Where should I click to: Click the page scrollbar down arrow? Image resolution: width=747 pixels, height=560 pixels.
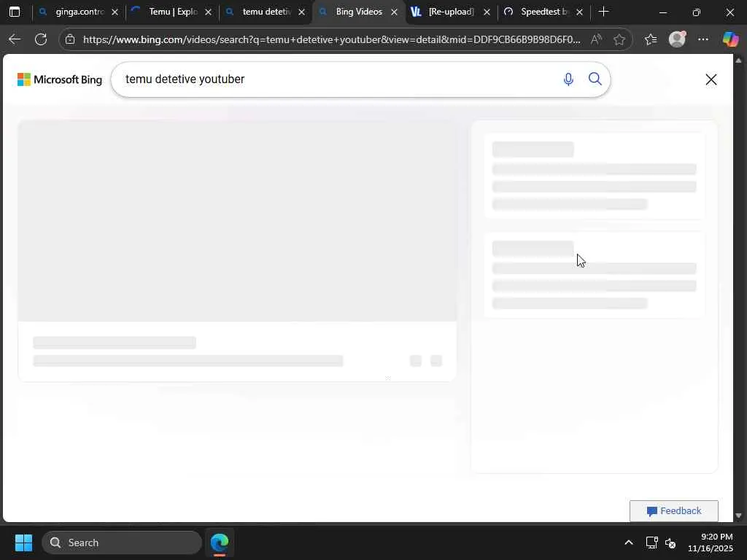[738, 516]
